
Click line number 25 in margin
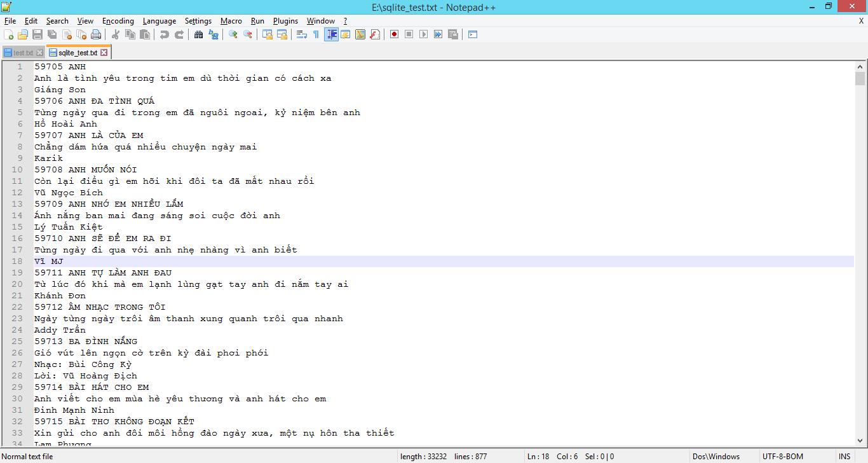[x=18, y=342]
